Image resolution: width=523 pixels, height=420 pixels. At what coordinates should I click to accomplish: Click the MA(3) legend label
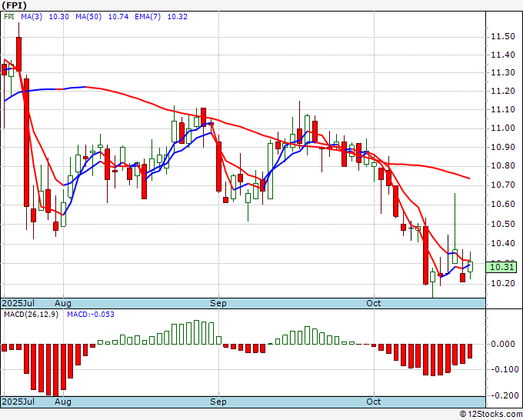[32, 17]
